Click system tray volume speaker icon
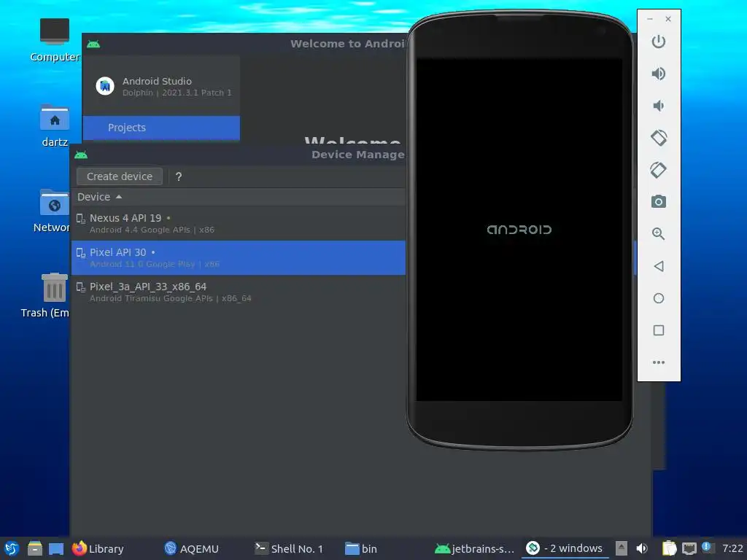Image resolution: width=747 pixels, height=560 pixels. (642, 548)
